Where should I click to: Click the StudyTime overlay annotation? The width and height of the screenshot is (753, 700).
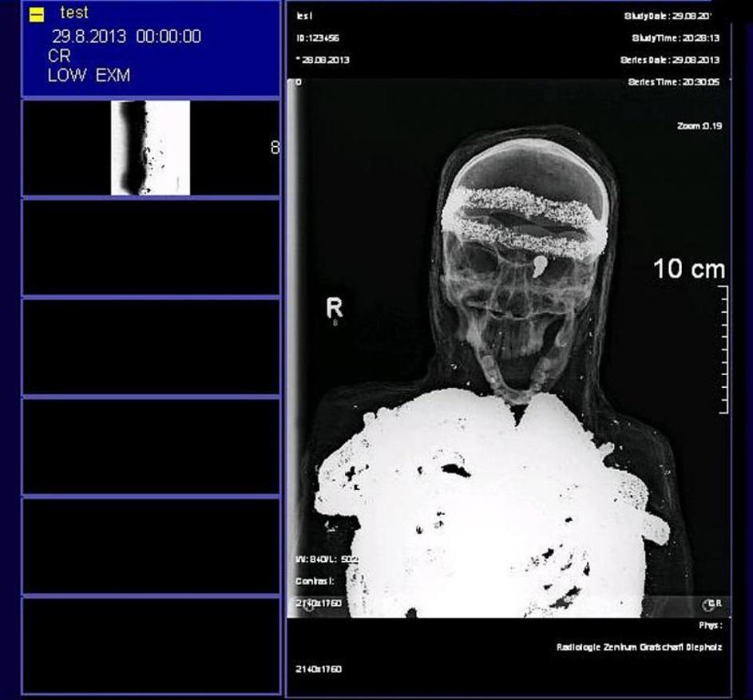(x=676, y=38)
